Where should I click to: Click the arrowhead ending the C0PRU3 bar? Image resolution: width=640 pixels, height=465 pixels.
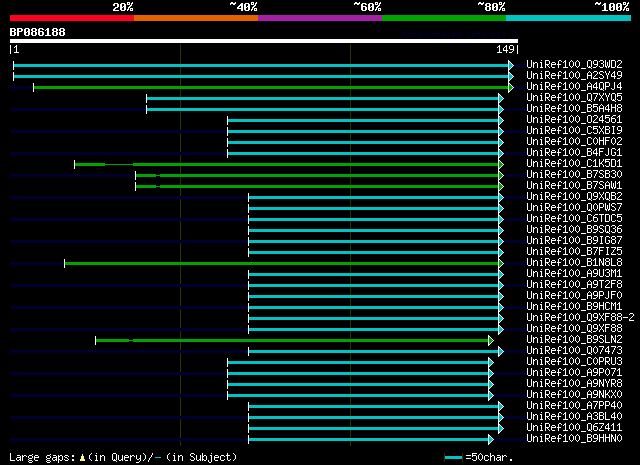point(491,363)
